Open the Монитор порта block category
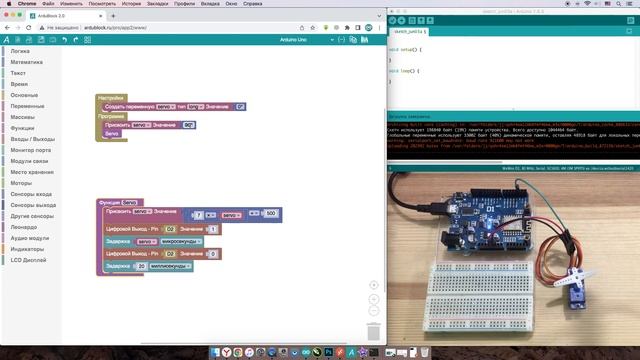The image size is (640, 360). [31, 150]
